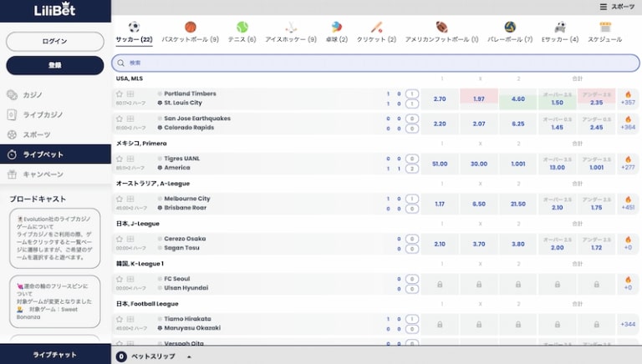Image resolution: width=642 pixels, height=364 pixels.
Task: Select under odds 2.45 in San Jose match
Action: [x=597, y=124]
